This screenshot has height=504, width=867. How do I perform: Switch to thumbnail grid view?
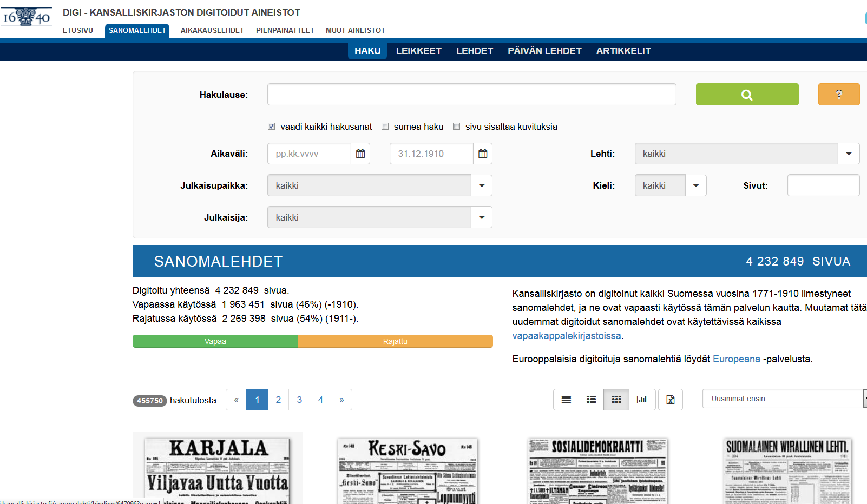[x=616, y=400]
